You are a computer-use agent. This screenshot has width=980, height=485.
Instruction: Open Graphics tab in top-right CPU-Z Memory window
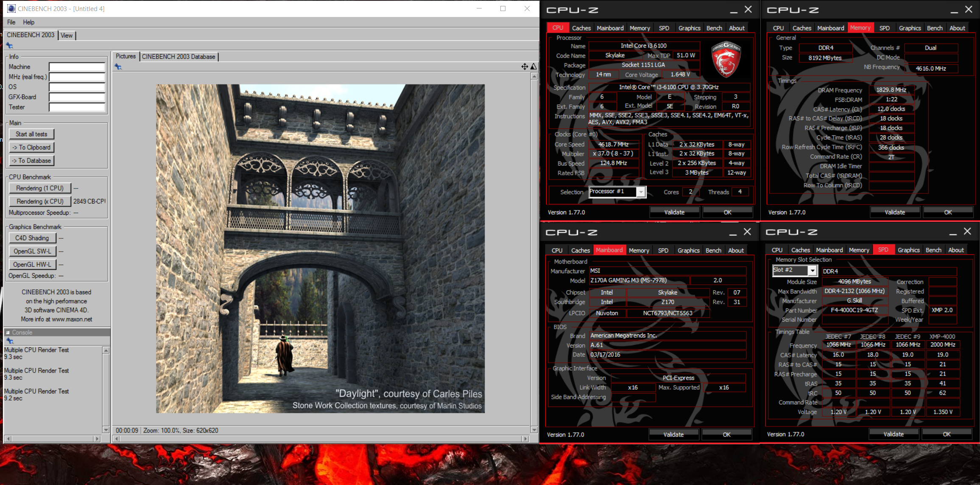pos(910,28)
